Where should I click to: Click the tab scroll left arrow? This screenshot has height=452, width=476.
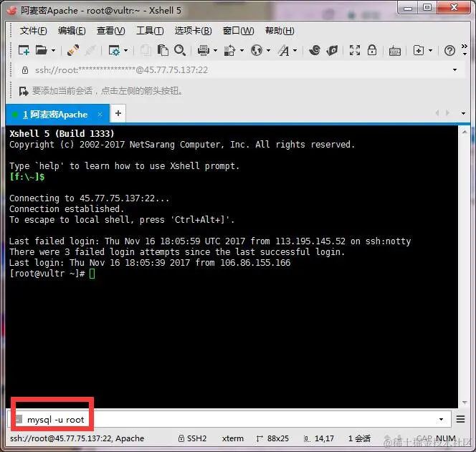click(x=437, y=113)
